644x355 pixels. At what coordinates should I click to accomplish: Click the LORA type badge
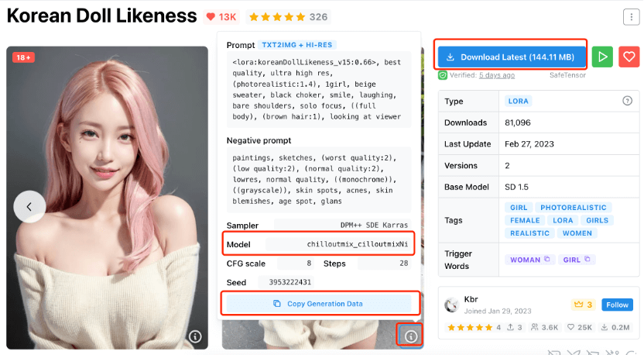pyautogui.click(x=518, y=101)
